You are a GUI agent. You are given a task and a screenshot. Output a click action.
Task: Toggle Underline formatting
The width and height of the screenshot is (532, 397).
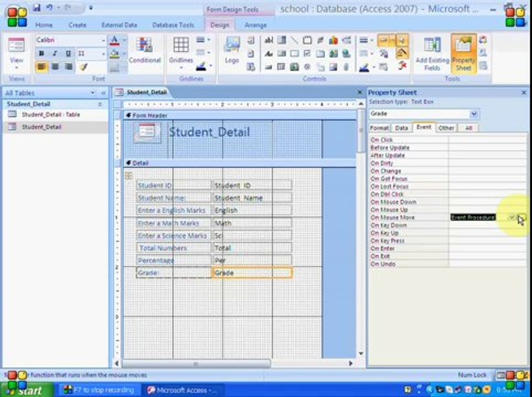(68, 53)
